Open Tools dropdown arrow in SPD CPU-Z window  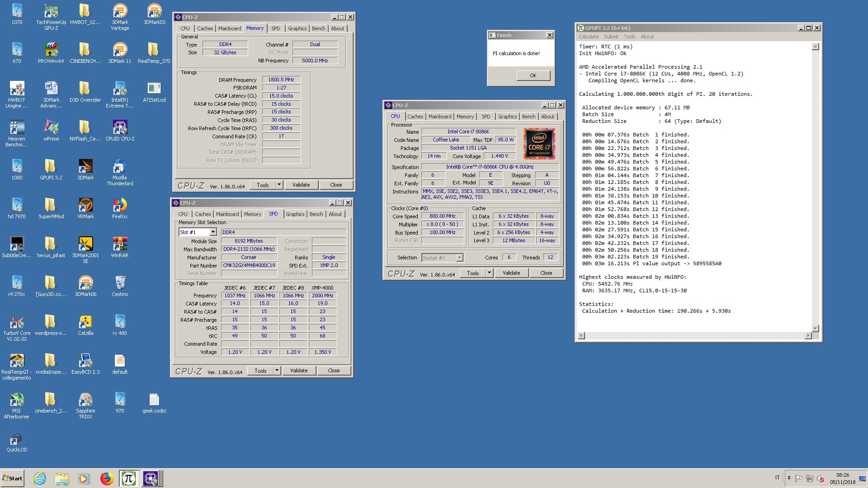[x=277, y=371]
